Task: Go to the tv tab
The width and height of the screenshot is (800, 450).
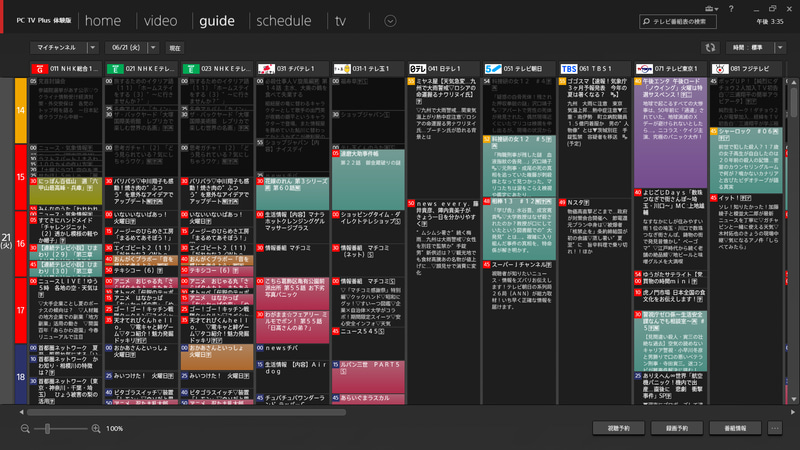Action: [x=340, y=21]
